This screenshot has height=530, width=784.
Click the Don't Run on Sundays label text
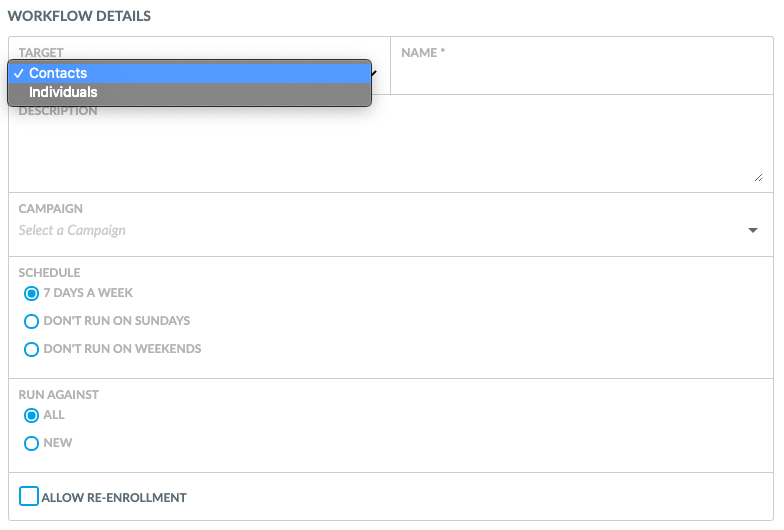(x=117, y=321)
